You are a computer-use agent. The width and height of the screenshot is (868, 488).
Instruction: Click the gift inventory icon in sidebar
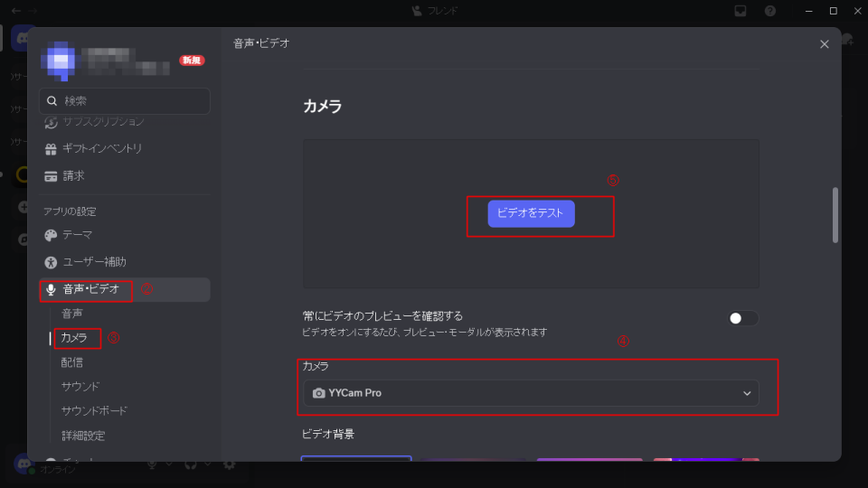52,148
